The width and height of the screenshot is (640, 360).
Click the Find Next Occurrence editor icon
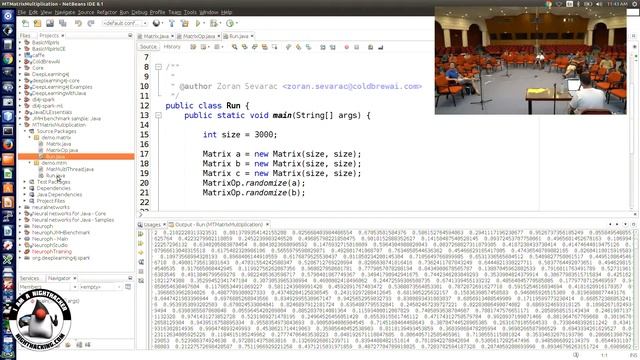pyautogui.click(x=255, y=47)
